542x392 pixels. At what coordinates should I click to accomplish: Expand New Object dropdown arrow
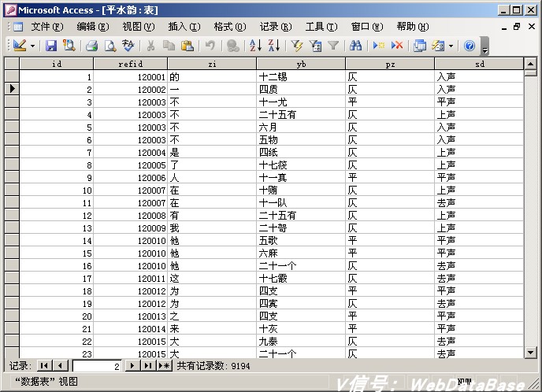click(451, 46)
